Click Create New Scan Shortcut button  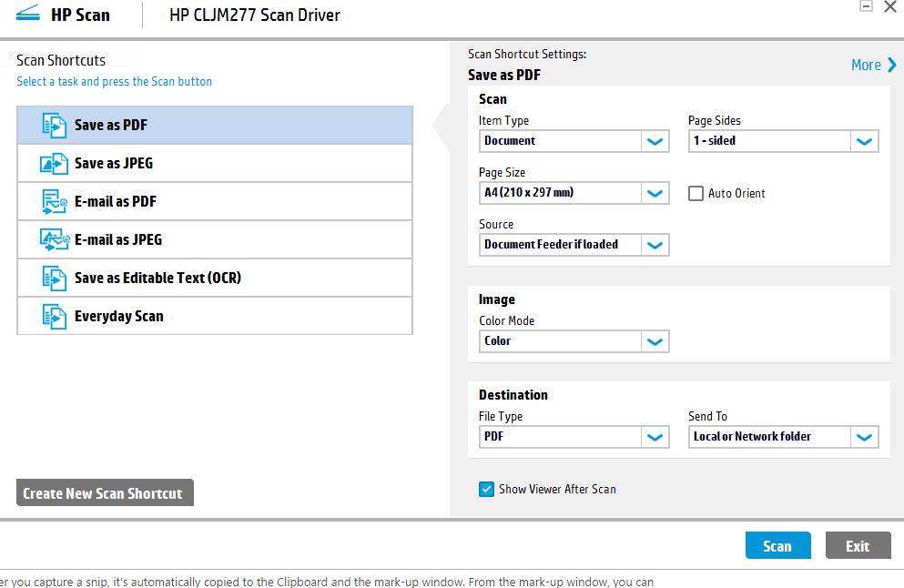[103, 493]
